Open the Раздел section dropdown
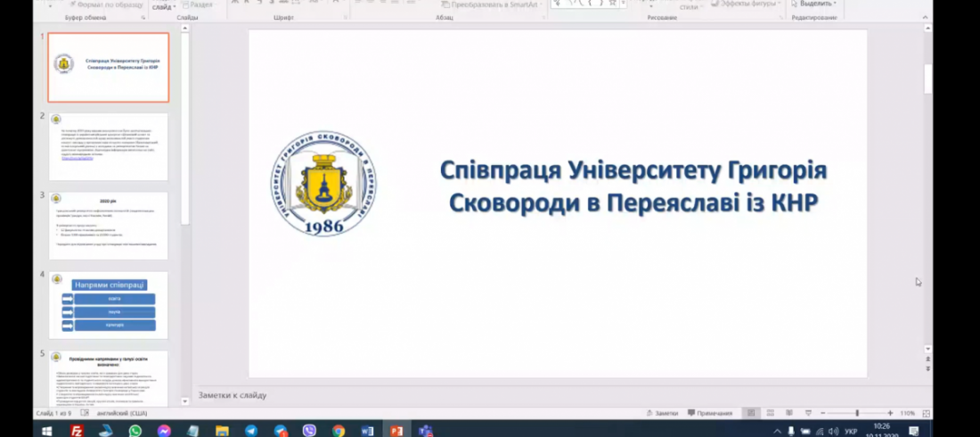Screen dimensions: 980x437 click(x=200, y=4)
